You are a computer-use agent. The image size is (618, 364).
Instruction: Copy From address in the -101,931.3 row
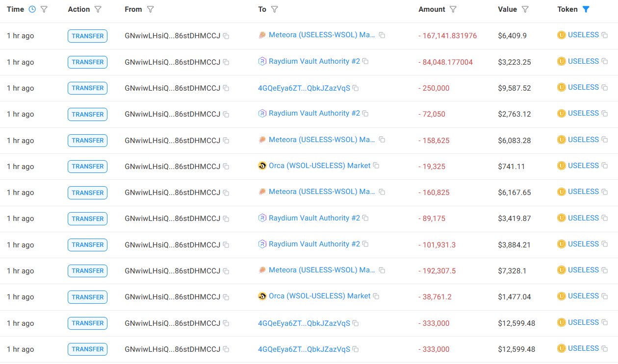click(226, 245)
